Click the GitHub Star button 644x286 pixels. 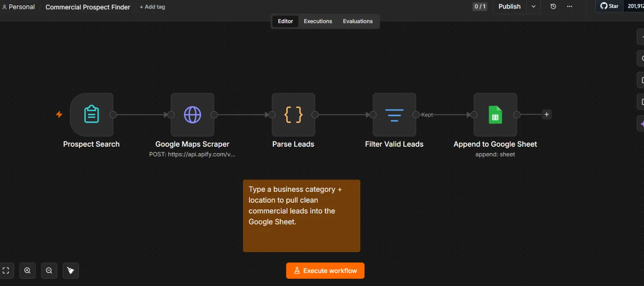(x=609, y=6)
